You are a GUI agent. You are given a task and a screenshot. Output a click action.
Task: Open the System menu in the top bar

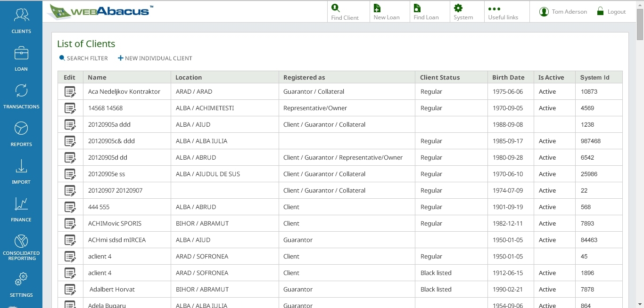tap(463, 12)
